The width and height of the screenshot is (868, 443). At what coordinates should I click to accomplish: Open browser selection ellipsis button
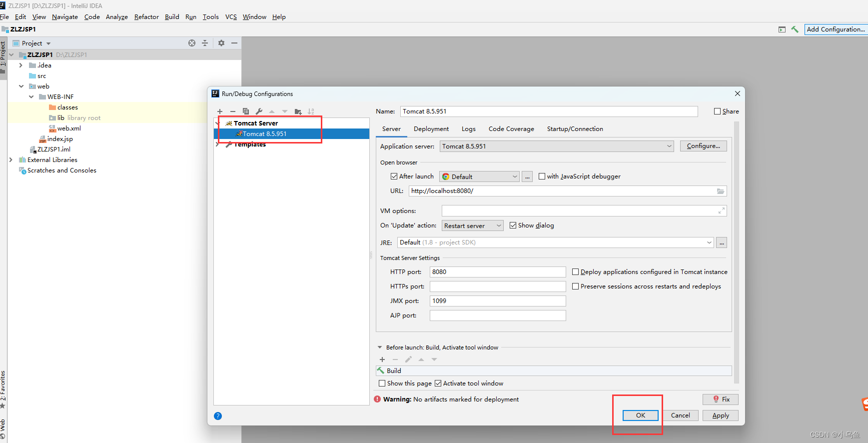[x=527, y=176]
